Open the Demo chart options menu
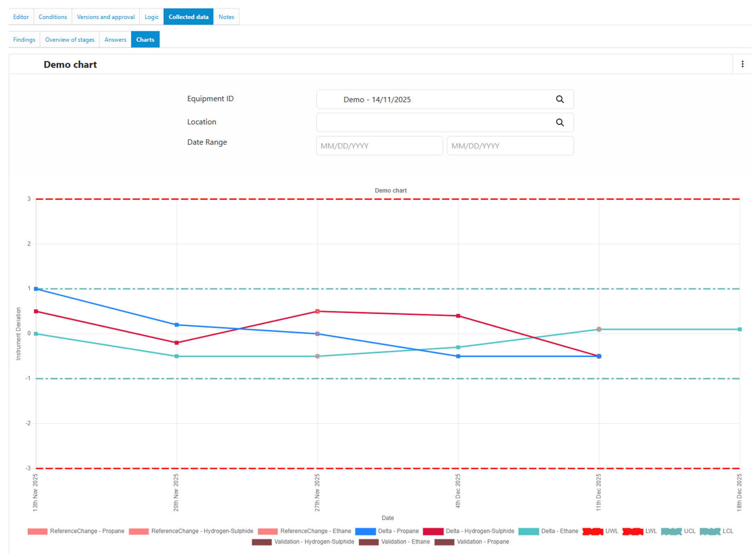Image resolution: width=756 pixels, height=559 pixels. click(742, 64)
